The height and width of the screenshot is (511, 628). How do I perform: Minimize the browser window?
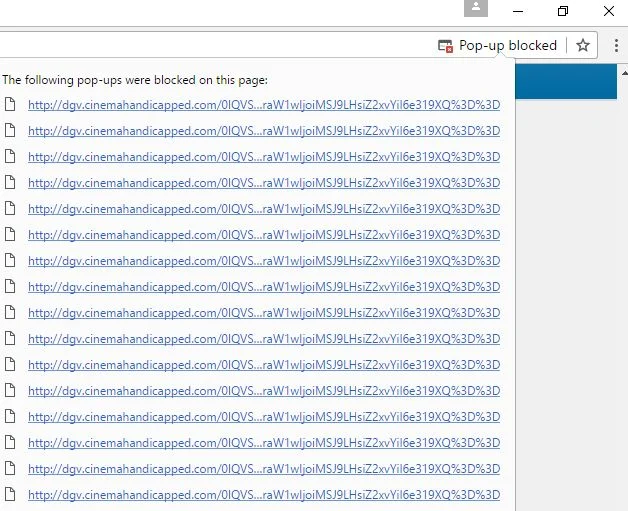pyautogui.click(x=518, y=11)
